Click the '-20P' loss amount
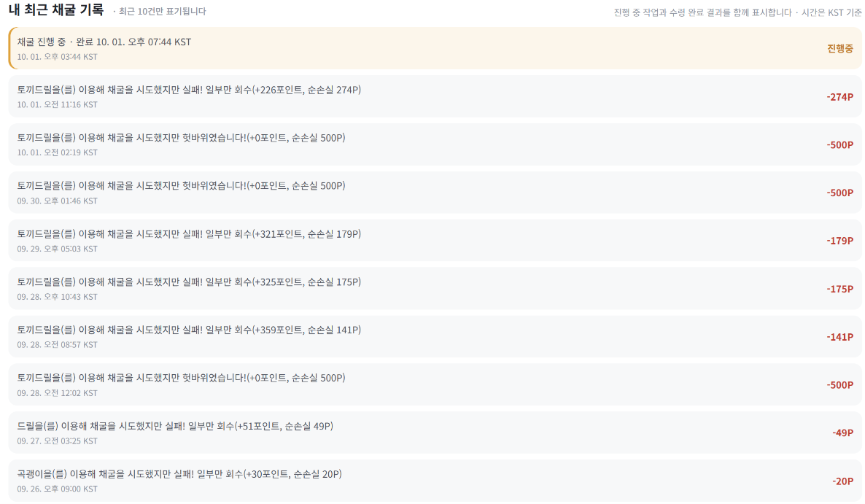865x504 pixels. pyautogui.click(x=842, y=481)
